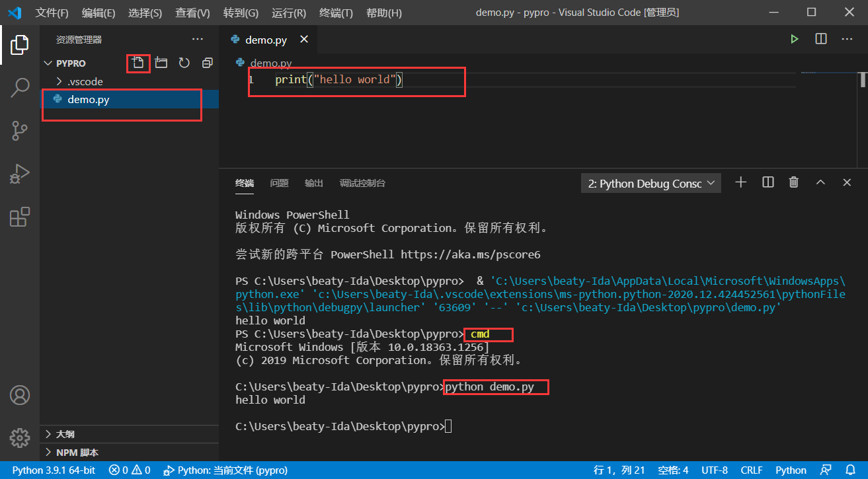868x479 pixels.
Task: Switch to the 问题 panel tab
Action: point(279,183)
